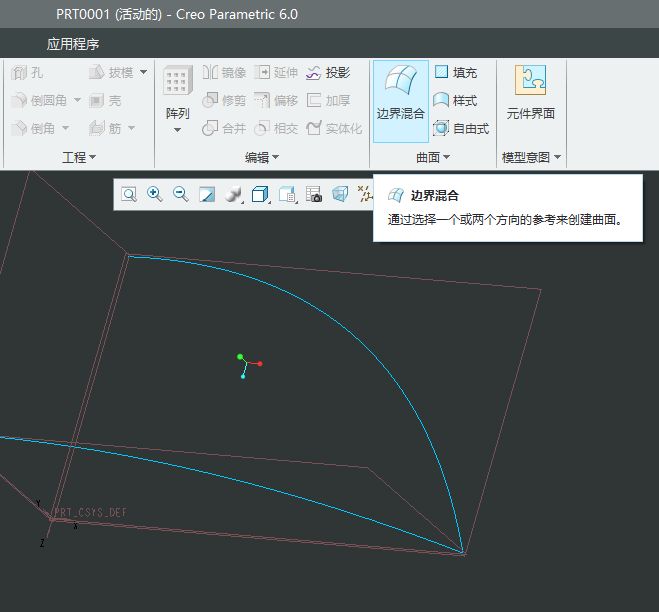The width and height of the screenshot is (659, 612).
Task: Open the View Manager icon
Action: click(x=287, y=195)
